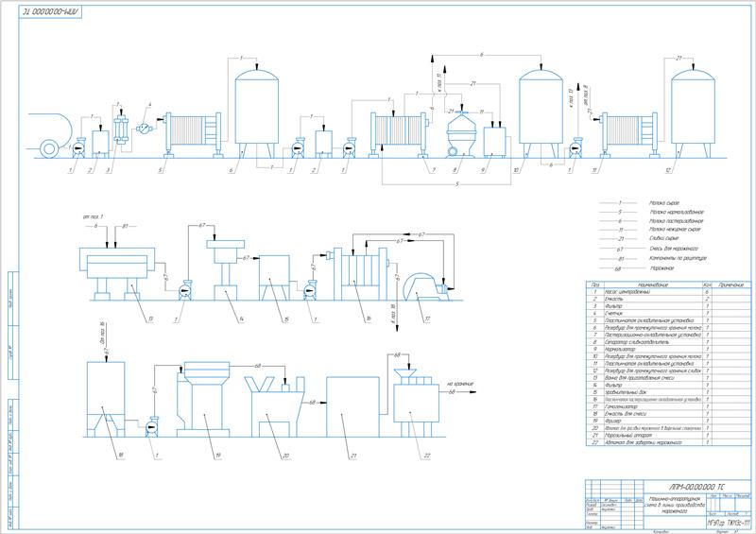Click legend entry 'Молоко нормализованное'
The height and width of the screenshot is (534, 756).
(677, 213)
